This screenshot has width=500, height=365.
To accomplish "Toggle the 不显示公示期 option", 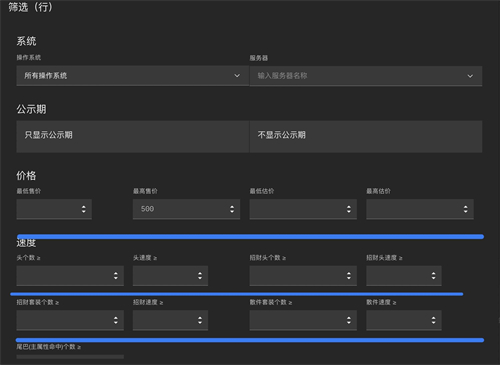I will [x=366, y=137].
